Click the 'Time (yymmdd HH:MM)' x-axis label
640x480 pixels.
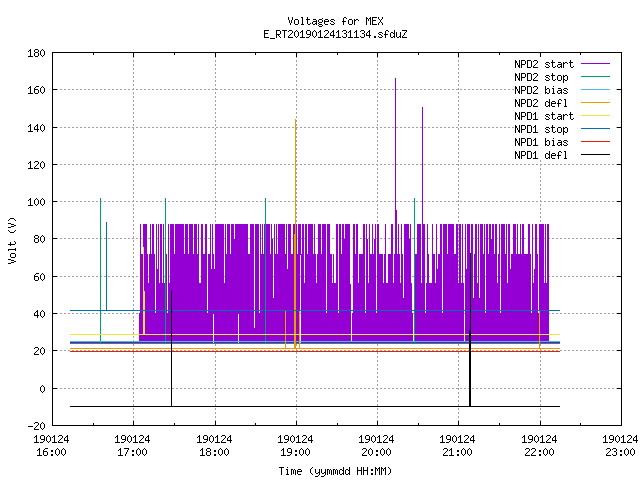click(335, 471)
